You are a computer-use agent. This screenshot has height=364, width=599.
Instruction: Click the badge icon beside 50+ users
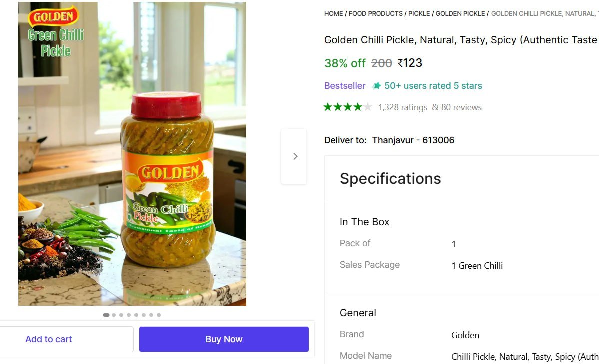377,86
